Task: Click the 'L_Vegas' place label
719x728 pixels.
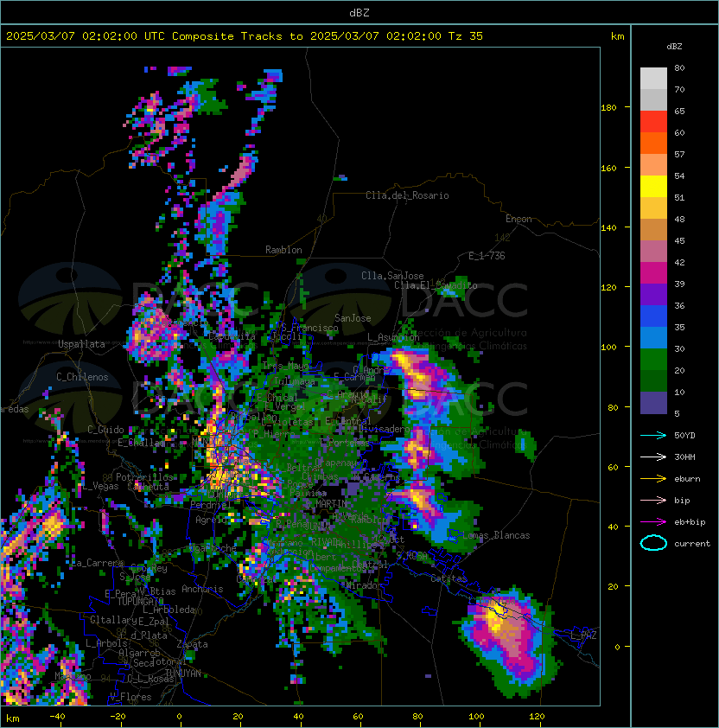Action: [x=100, y=486]
